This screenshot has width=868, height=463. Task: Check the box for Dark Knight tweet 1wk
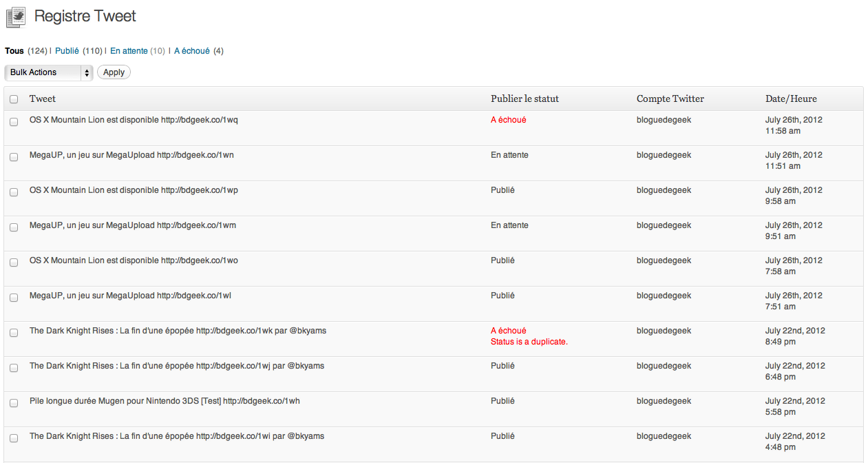pyautogui.click(x=14, y=333)
